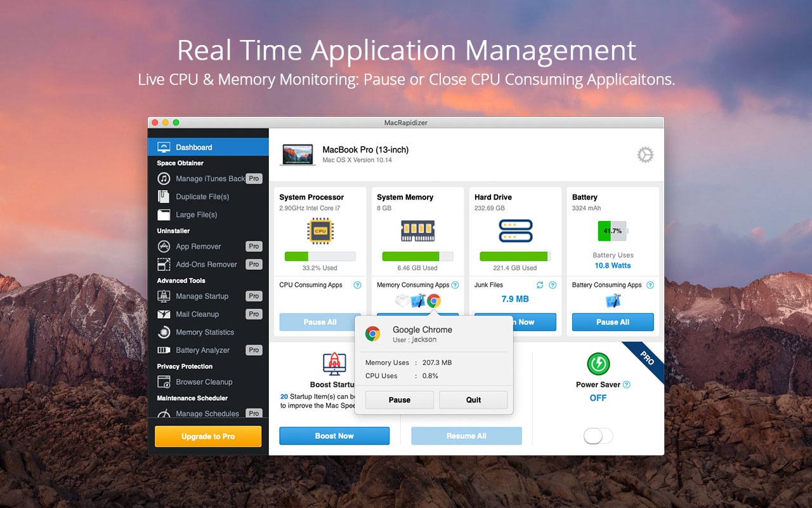Screen dimensions: 812x508
Task: Click the refresh icon next to Junk Files
Action: coord(540,285)
